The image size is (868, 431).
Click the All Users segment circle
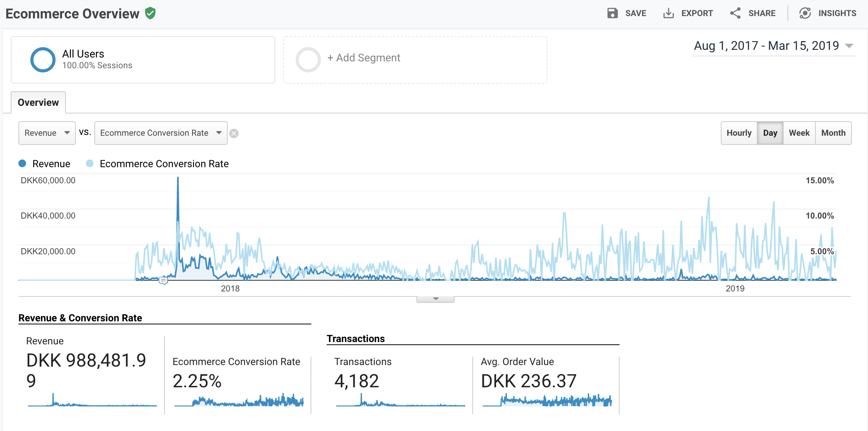click(x=43, y=59)
